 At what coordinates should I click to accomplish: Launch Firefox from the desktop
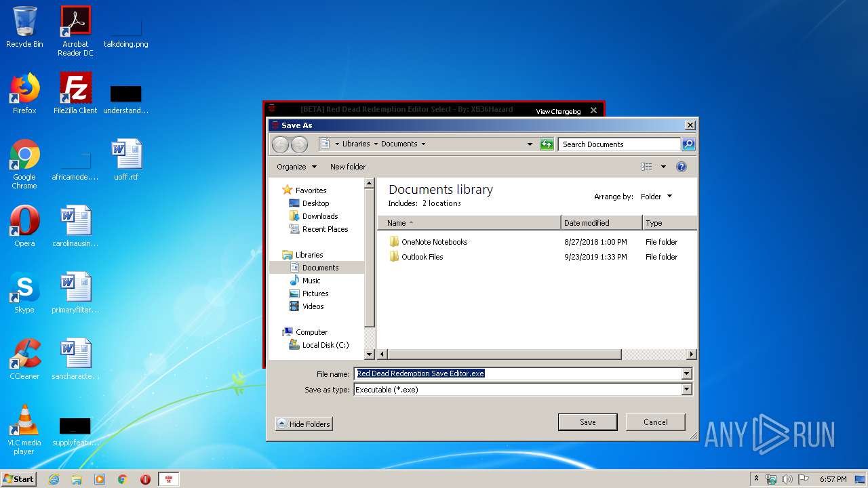point(24,94)
